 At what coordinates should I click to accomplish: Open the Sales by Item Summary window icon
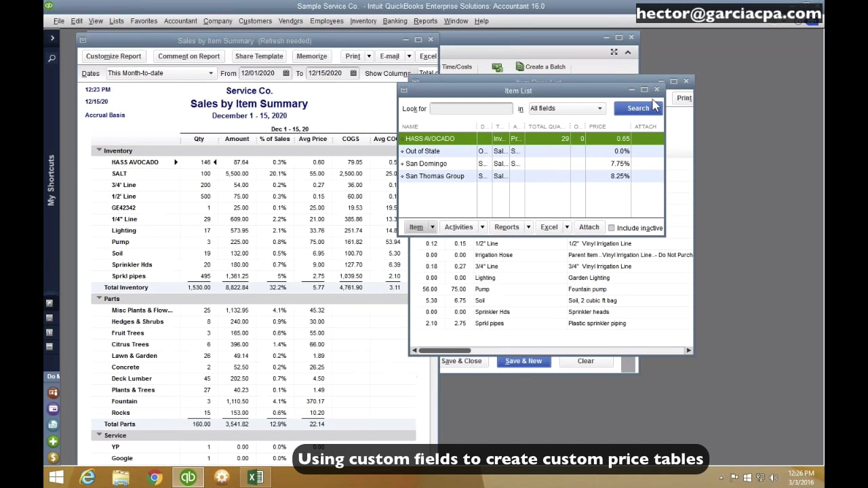pos(83,40)
